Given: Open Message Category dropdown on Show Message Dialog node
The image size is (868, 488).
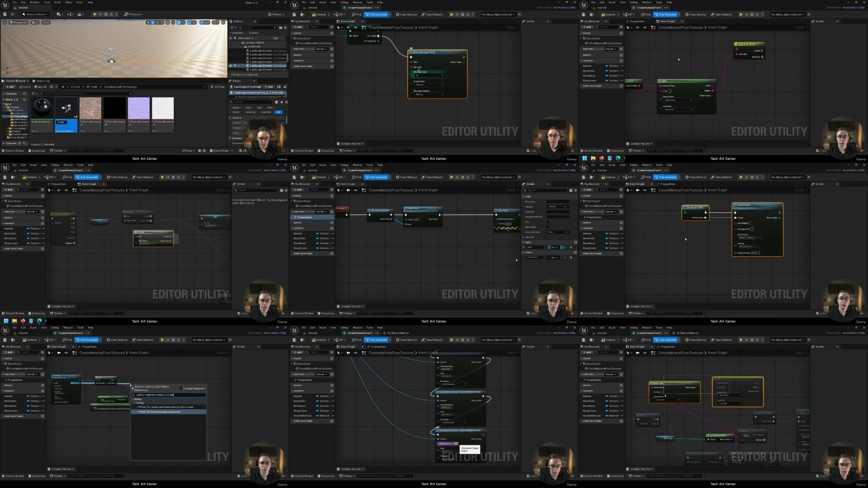Looking at the screenshot, I should [430, 94].
